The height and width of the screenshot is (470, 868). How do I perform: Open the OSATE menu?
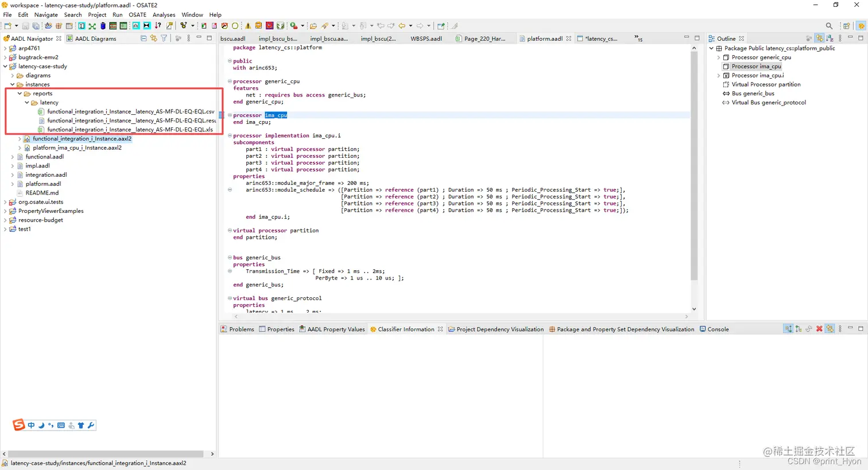pyautogui.click(x=137, y=14)
